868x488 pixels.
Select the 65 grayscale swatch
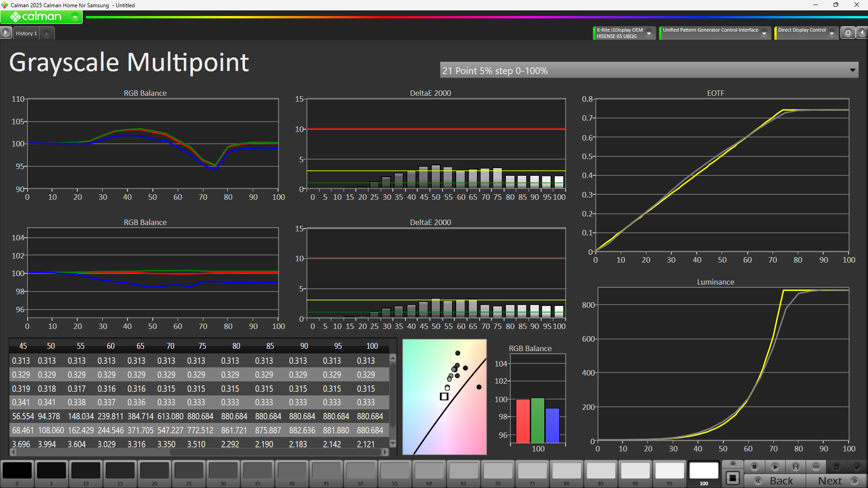[x=464, y=474]
